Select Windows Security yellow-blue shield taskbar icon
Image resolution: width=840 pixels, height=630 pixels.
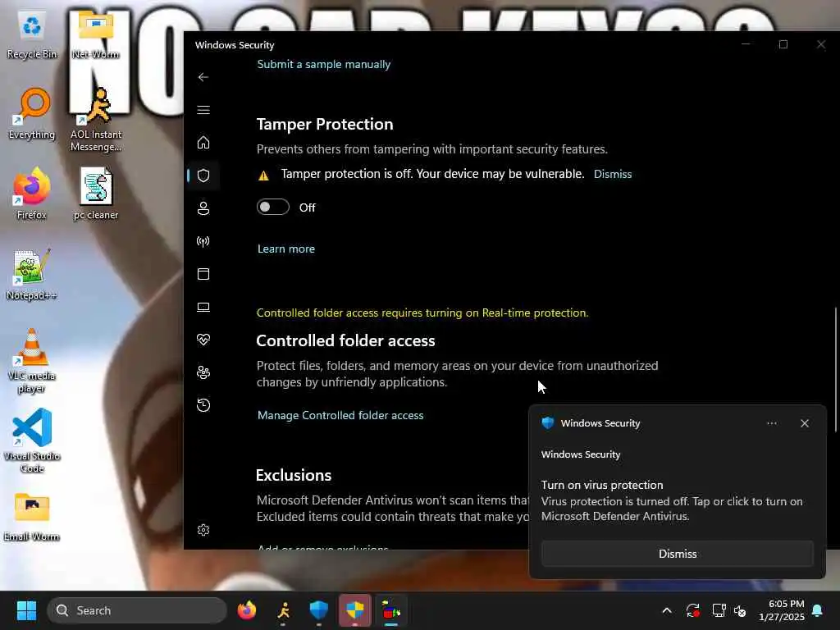tap(354, 610)
